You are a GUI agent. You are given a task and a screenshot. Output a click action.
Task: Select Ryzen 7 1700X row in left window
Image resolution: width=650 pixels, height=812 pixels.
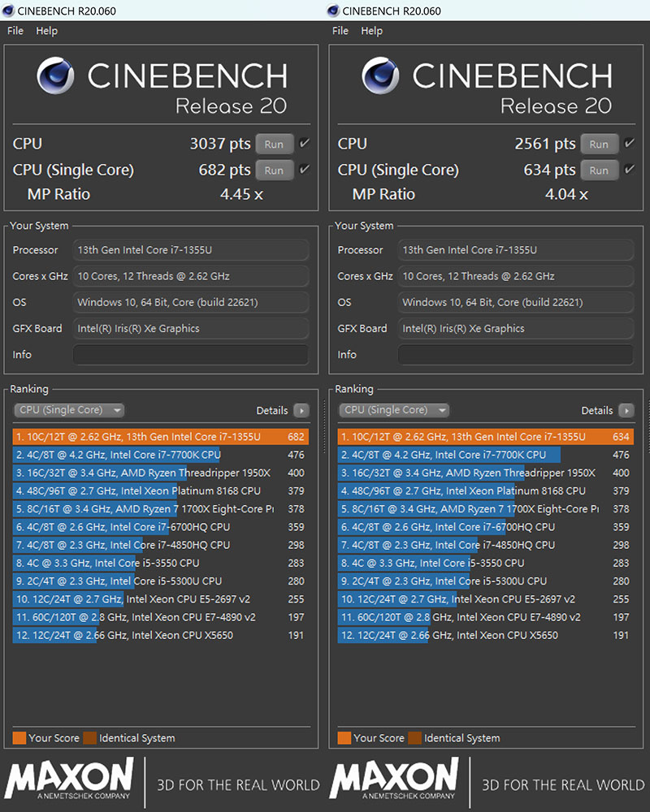tap(161, 509)
